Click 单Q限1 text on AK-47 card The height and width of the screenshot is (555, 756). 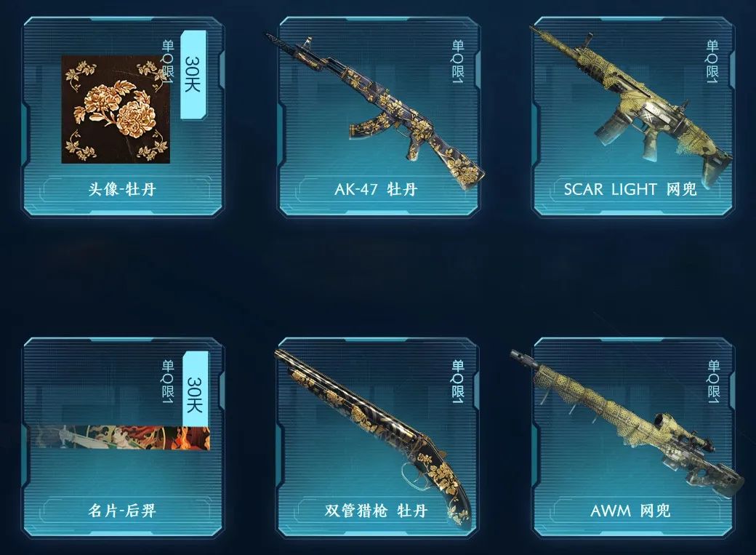pyautogui.click(x=458, y=61)
